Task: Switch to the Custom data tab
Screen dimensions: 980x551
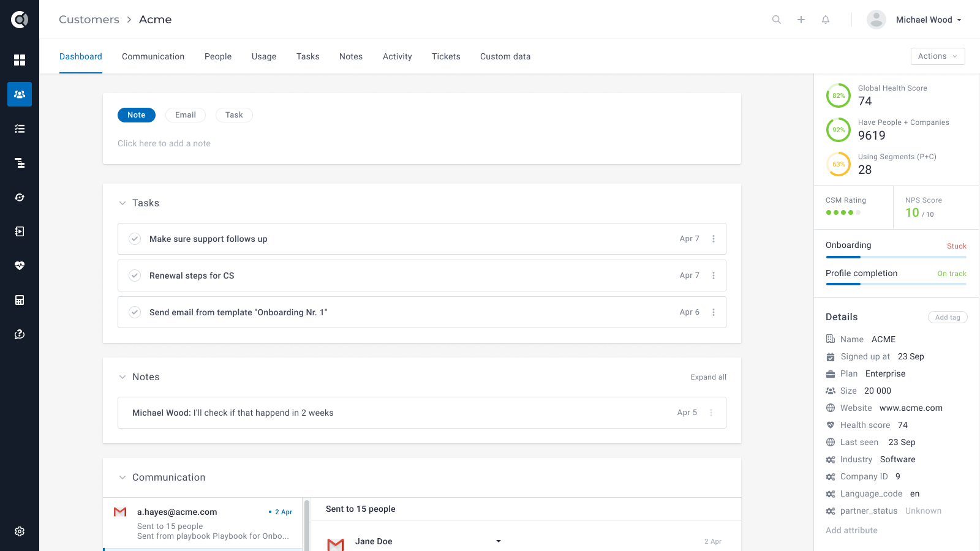Action: [505, 56]
